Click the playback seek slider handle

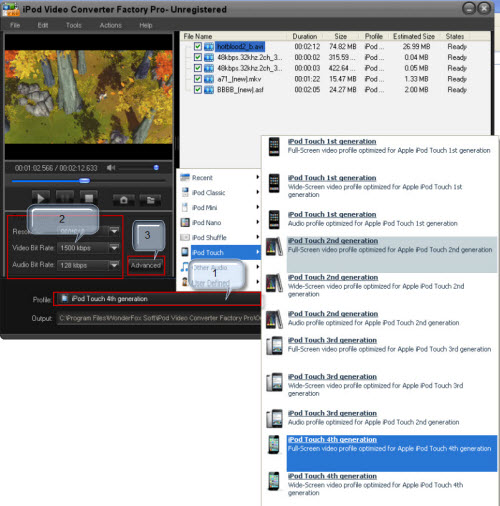[x=84, y=181]
